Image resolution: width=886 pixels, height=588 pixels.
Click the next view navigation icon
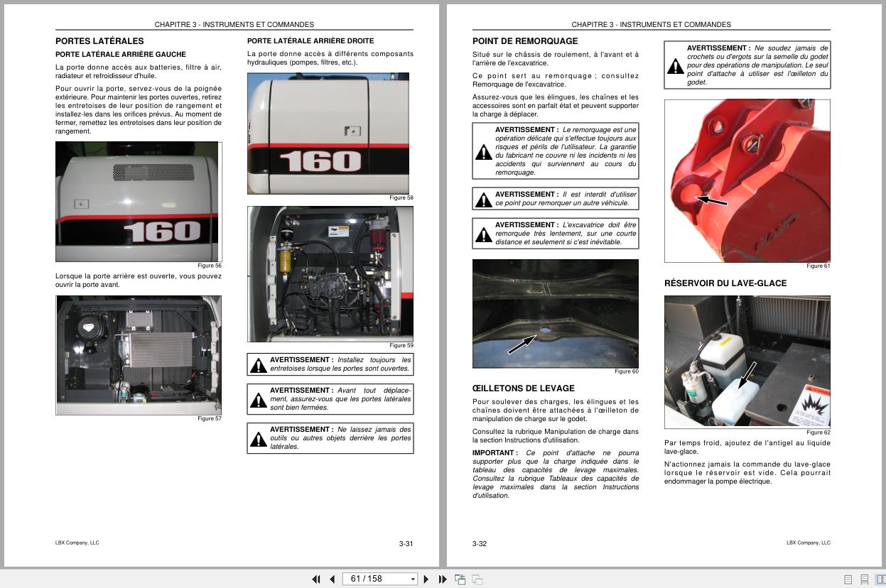pos(477,579)
